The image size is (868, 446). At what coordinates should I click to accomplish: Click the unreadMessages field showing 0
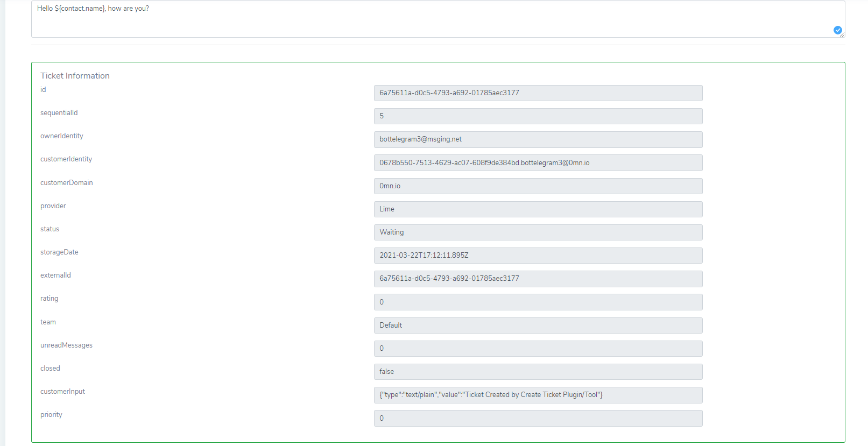[x=538, y=349]
